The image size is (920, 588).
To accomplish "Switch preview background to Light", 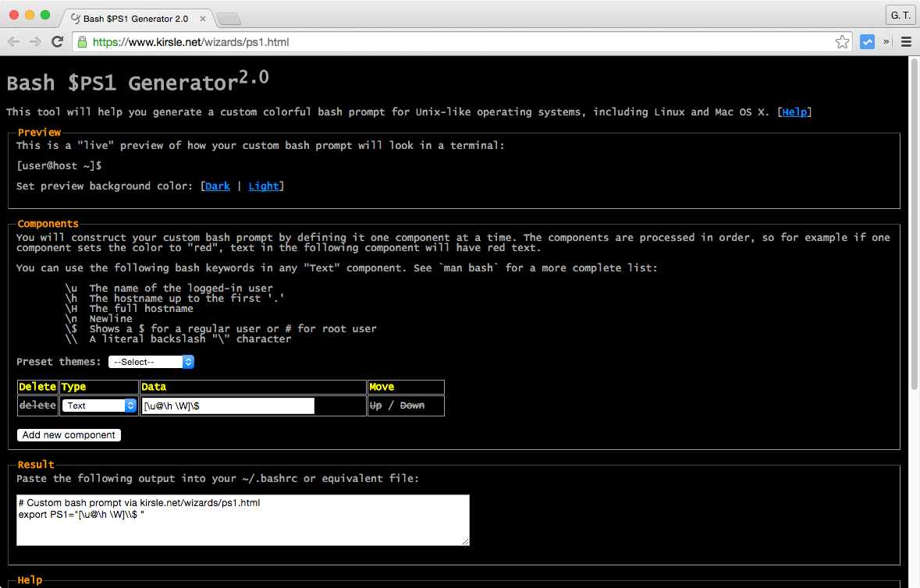I will [264, 186].
